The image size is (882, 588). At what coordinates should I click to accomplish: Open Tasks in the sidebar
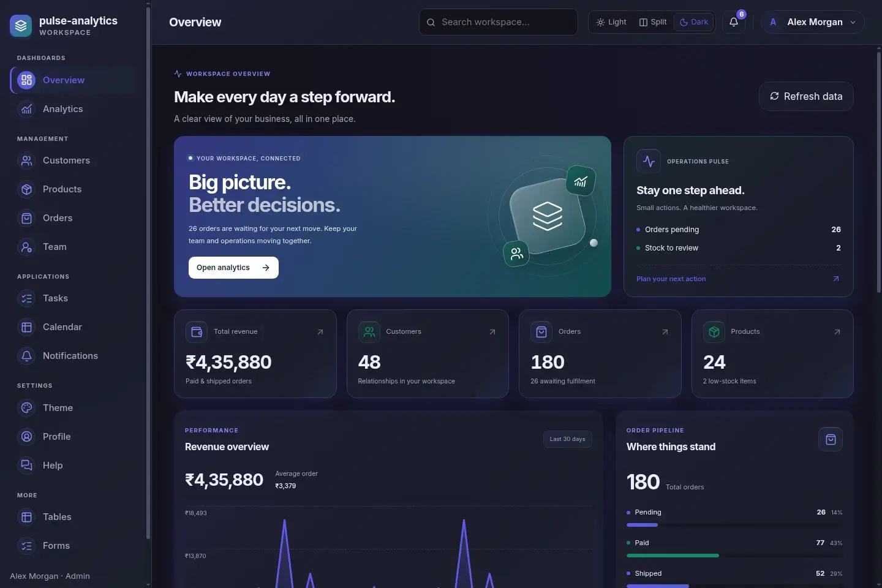(x=73, y=298)
